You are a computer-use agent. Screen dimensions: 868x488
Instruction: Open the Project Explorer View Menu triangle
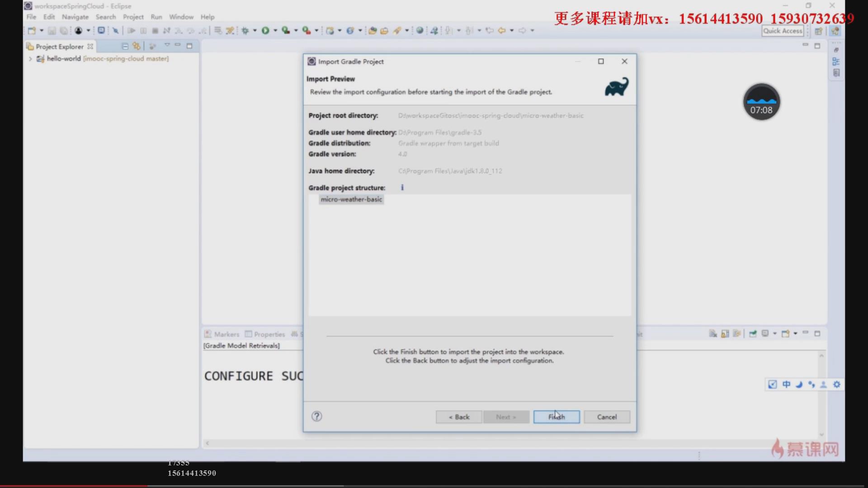click(167, 45)
